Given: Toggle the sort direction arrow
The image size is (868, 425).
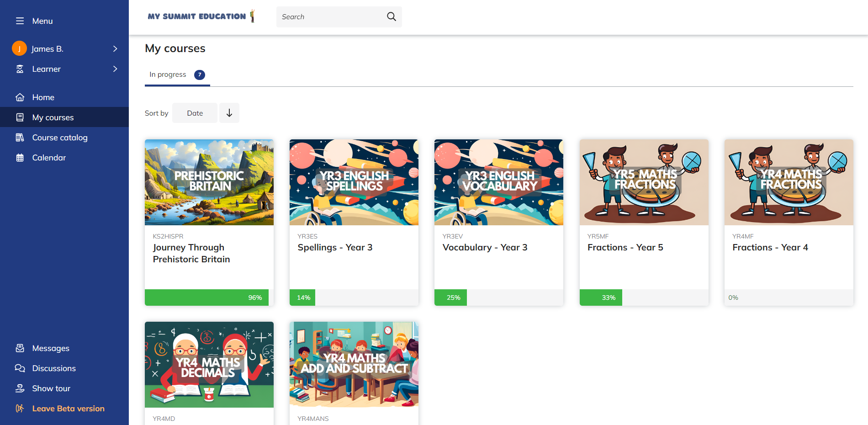Looking at the screenshot, I should pos(229,113).
